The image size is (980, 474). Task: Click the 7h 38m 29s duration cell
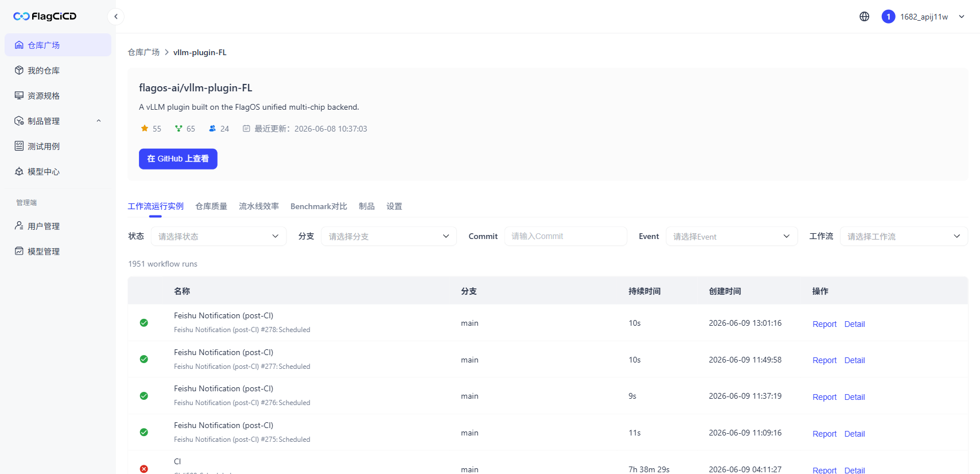click(649, 469)
